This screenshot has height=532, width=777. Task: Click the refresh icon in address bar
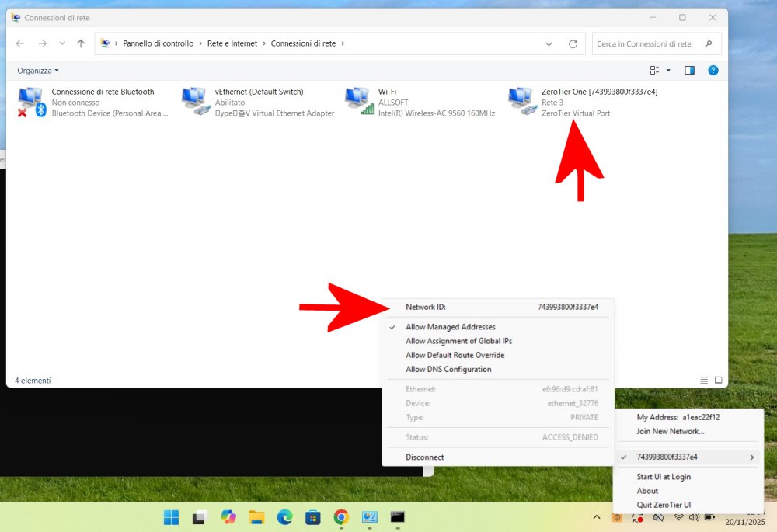(573, 43)
